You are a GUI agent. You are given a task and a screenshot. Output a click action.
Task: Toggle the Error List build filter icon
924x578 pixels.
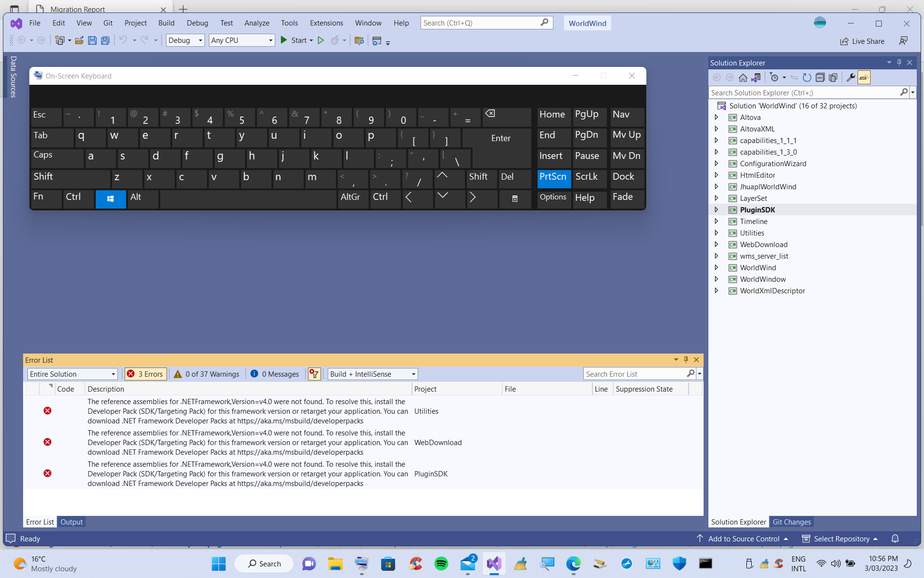[x=314, y=374]
